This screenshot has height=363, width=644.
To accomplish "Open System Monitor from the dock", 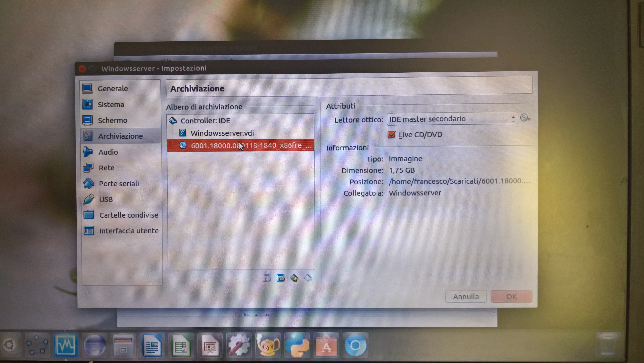I will (x=66, y=345).
